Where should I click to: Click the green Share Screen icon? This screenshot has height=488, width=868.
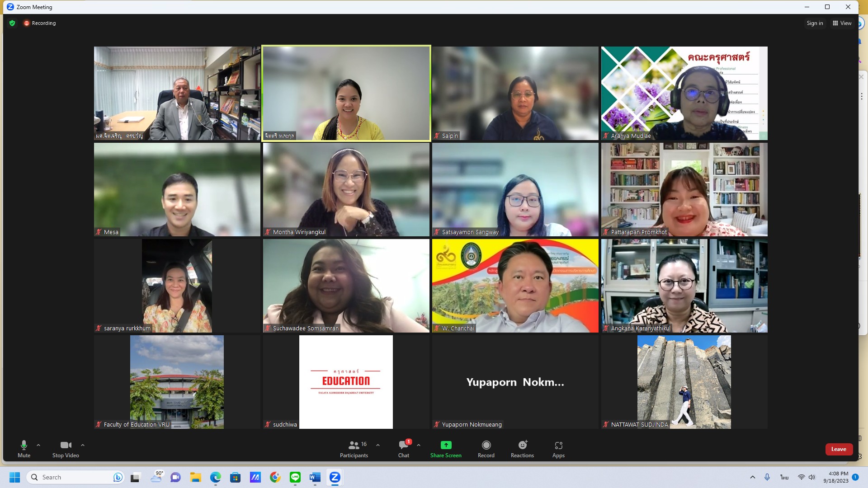coord(446,445)
